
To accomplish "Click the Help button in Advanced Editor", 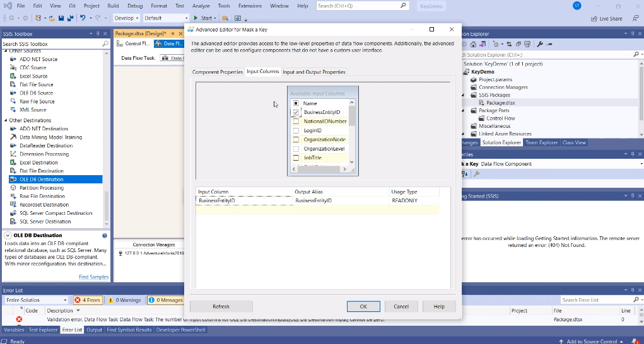I will [x=439, y=306].
